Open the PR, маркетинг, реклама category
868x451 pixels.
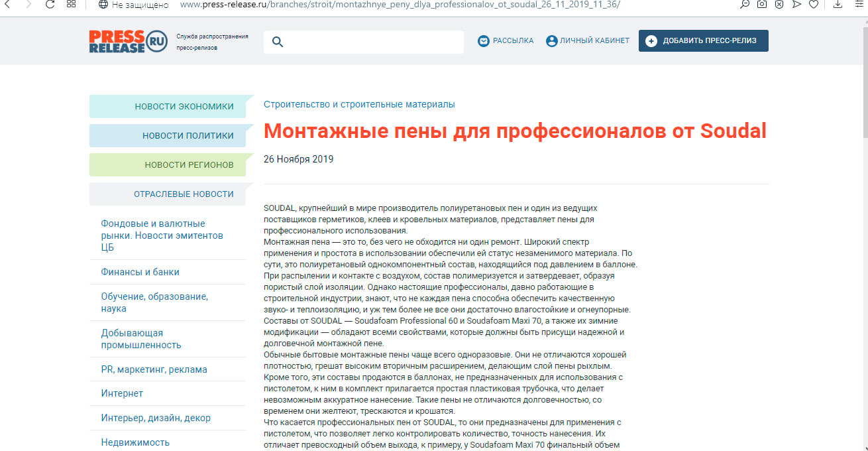click(x=154, y=369)
